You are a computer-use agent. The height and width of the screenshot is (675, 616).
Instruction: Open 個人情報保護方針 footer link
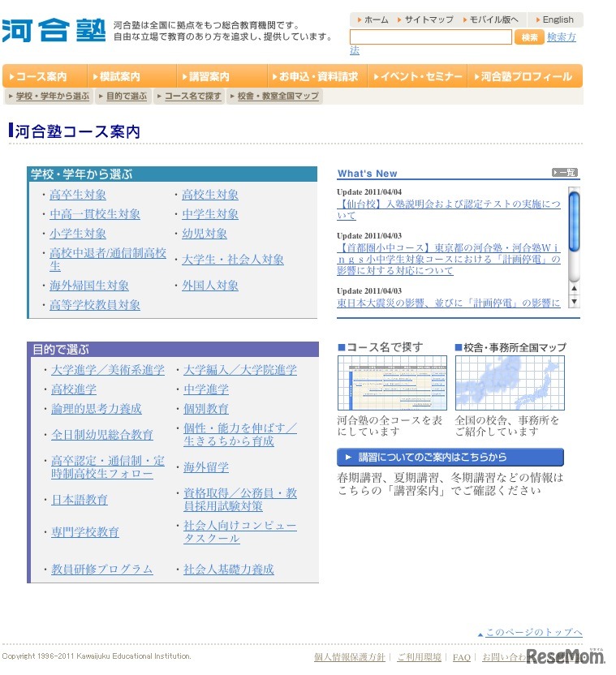tap(349, 657)
